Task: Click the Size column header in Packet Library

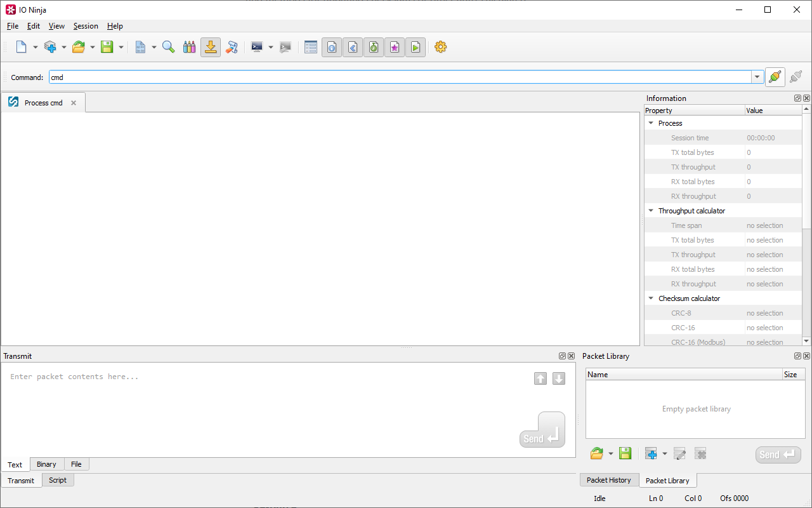Action: tap(794, 375)
